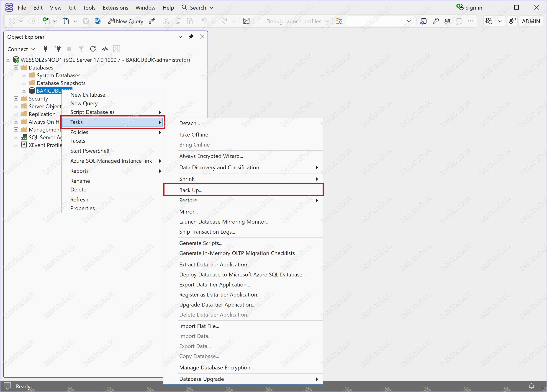Toggle the Object Explorer pin icon
This screenshot has height=392, width=547.
[191, 37]
